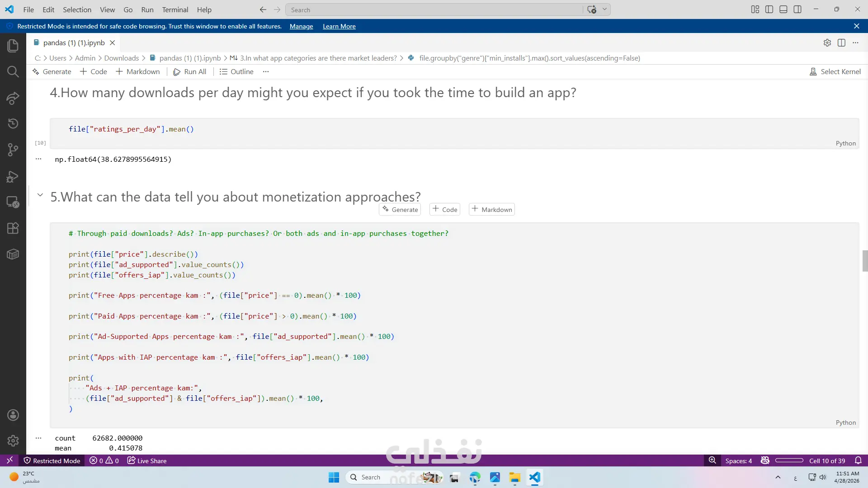Open the Extensions view icon
The image size is (868, 488).
coord(13,228)
